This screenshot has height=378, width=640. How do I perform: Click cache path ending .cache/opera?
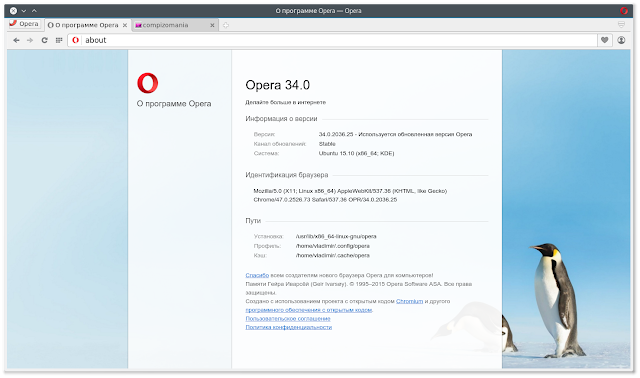tap(333, 256)
